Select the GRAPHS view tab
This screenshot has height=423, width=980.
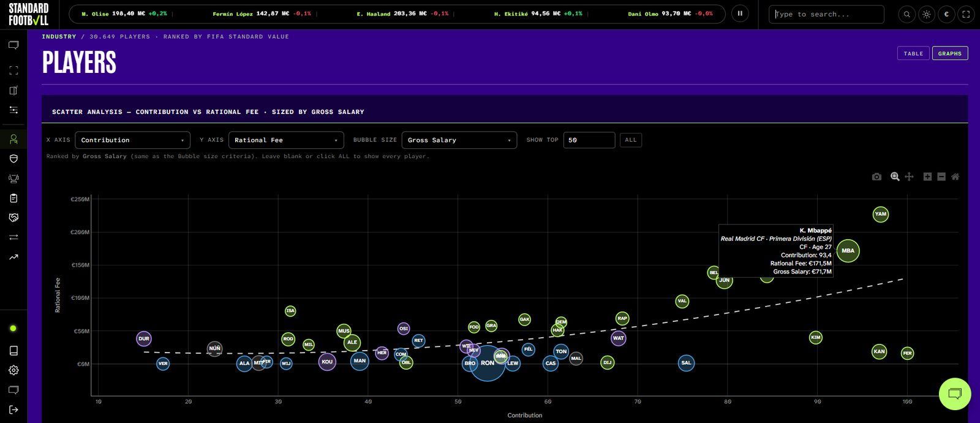tap(950, 53)
